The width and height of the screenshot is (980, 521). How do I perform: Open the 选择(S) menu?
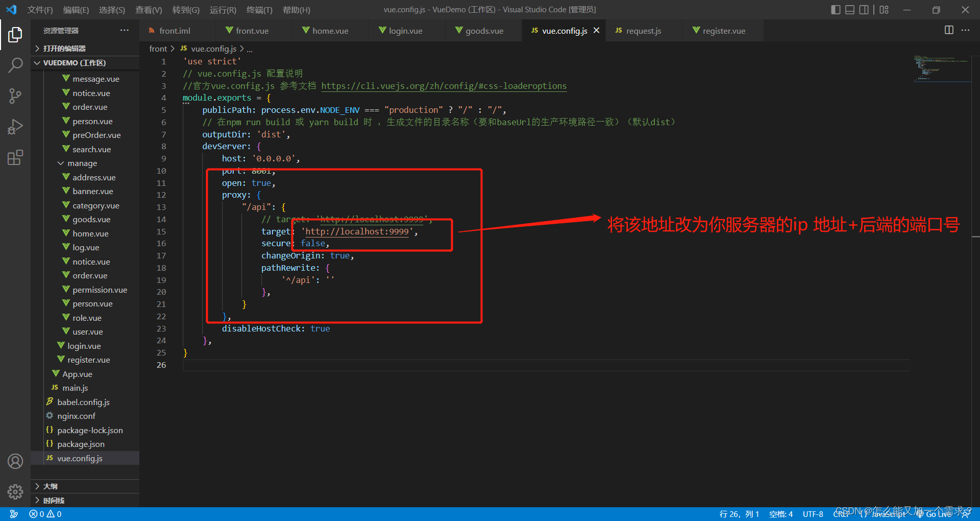pos(112,10)
